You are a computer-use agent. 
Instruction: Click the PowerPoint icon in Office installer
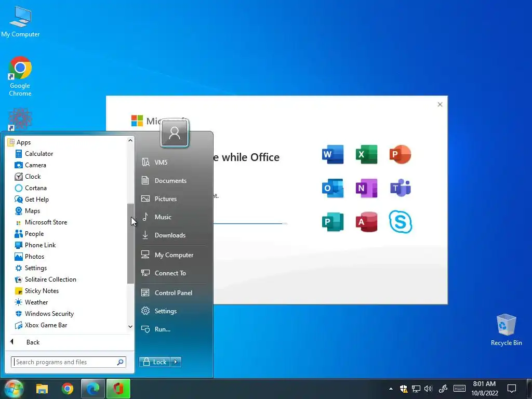click(401, 154)
